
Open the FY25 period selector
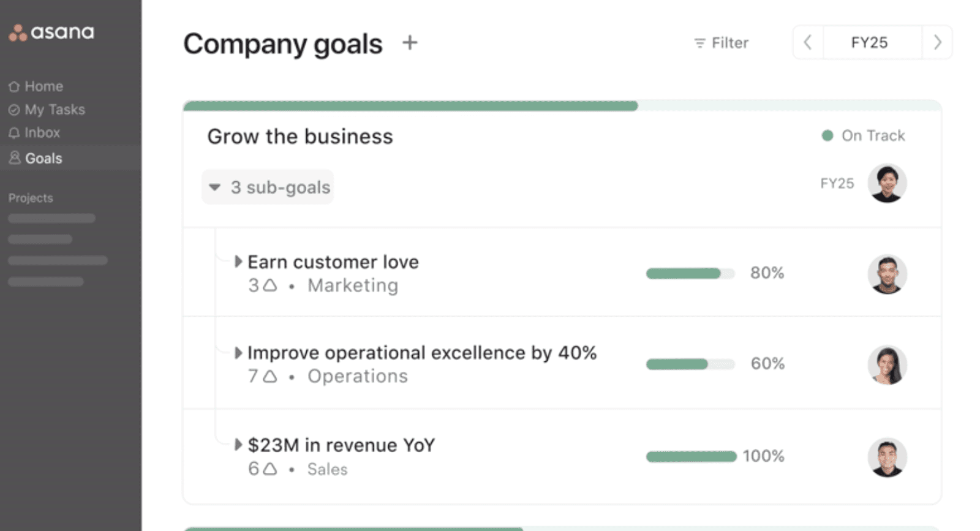[x=869, y=42]
